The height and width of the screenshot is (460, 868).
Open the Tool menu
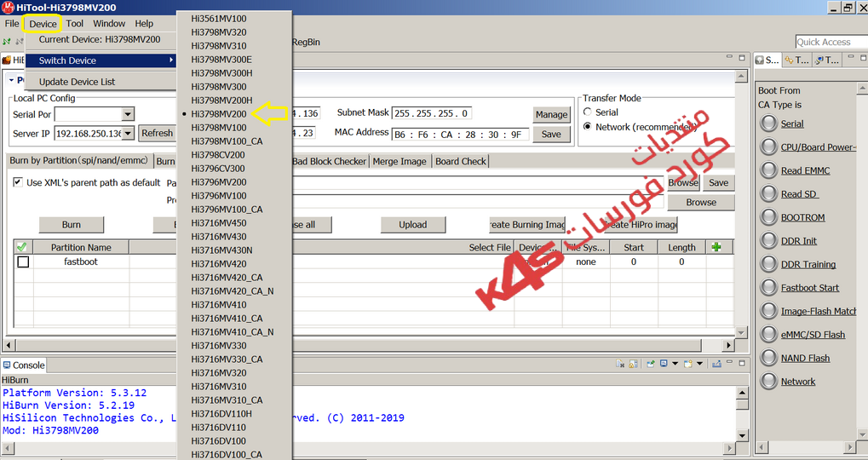click(75, 23)
